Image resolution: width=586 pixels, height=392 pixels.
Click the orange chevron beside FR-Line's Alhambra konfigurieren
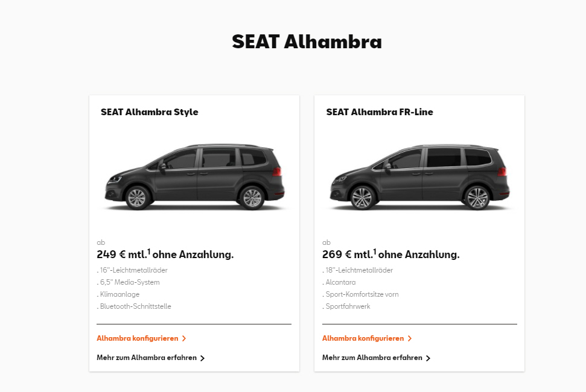coord(410,339)
